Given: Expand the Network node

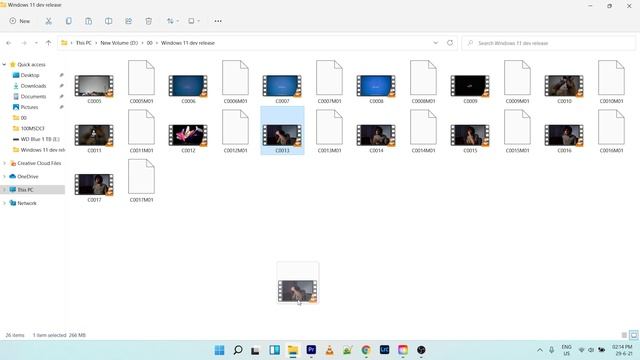Looking at the screenshot, I should 4,203.
